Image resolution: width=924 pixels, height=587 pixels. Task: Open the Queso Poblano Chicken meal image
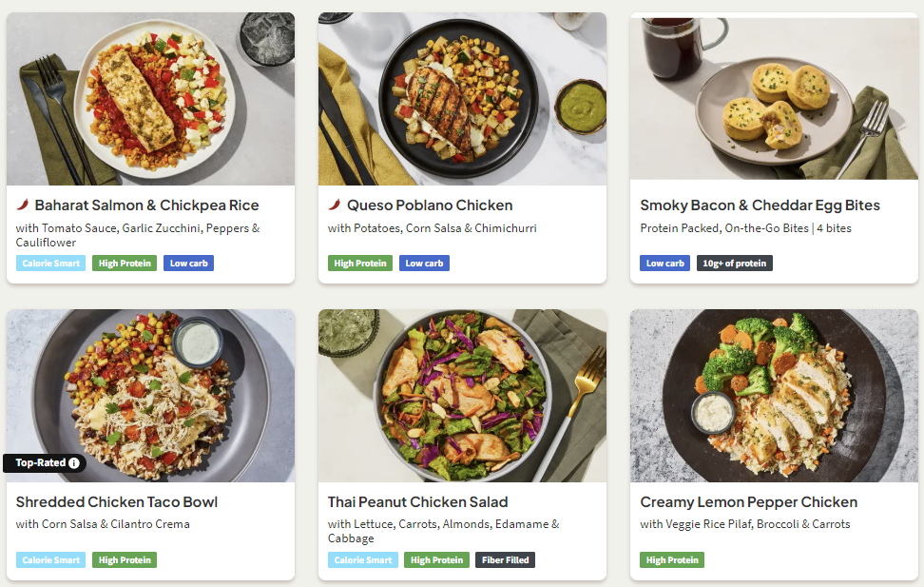click(462, 99)
